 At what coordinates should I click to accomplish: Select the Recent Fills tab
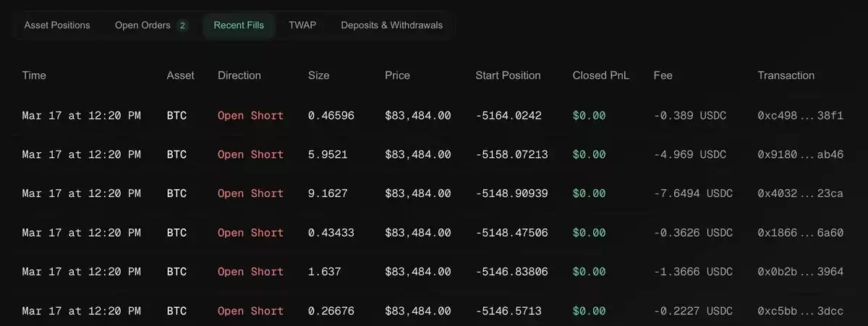(x=239, y=25)
